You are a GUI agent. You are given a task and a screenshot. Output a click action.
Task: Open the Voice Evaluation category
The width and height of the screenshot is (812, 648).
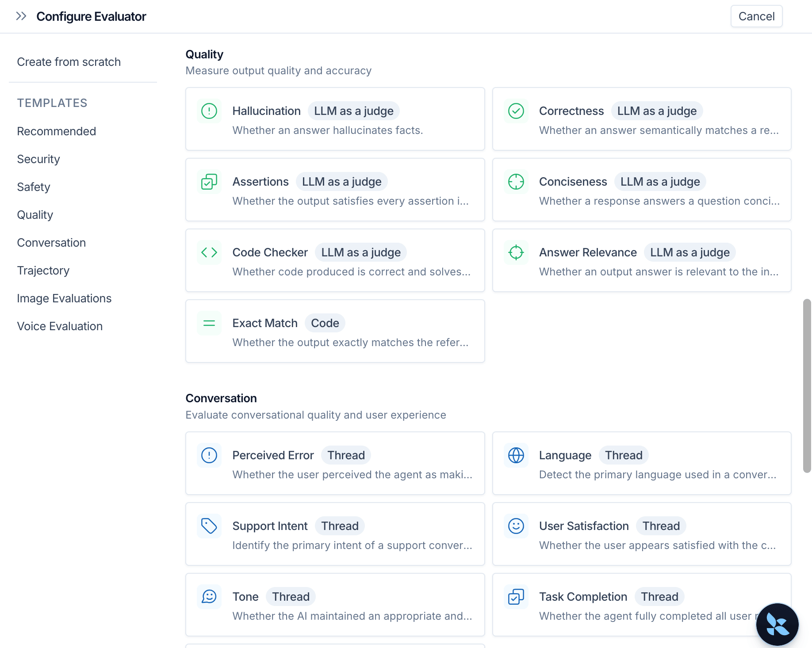[x=60, y=326]
